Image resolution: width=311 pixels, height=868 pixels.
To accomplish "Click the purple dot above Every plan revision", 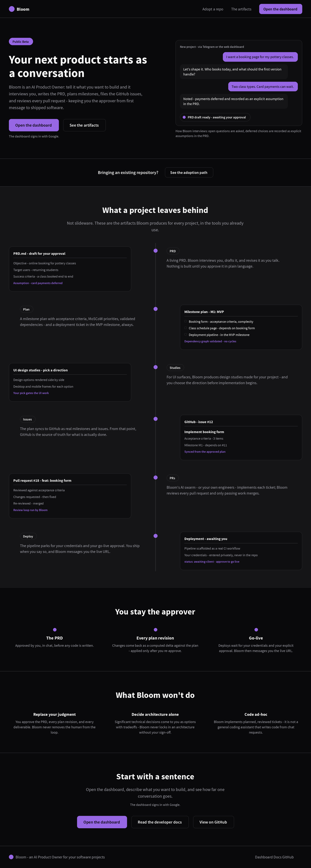I will tap(155, 630).
